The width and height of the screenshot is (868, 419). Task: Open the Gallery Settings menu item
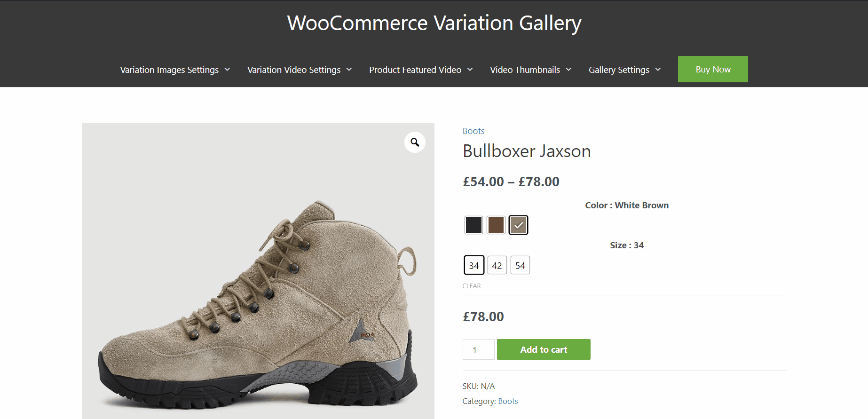tap(619, 70)
